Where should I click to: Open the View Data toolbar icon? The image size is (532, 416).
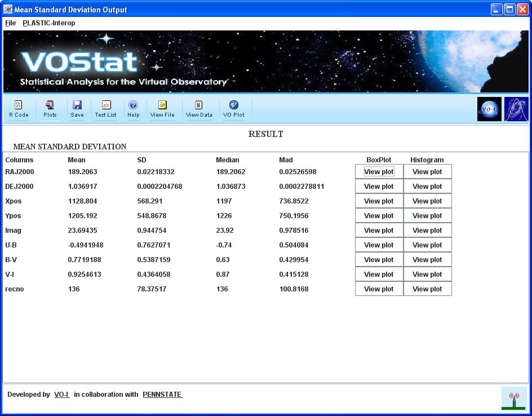199,105
